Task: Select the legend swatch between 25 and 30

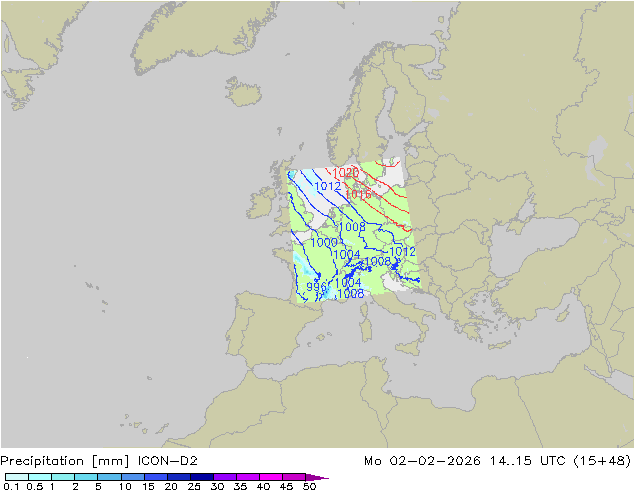Action: (202, 477)
